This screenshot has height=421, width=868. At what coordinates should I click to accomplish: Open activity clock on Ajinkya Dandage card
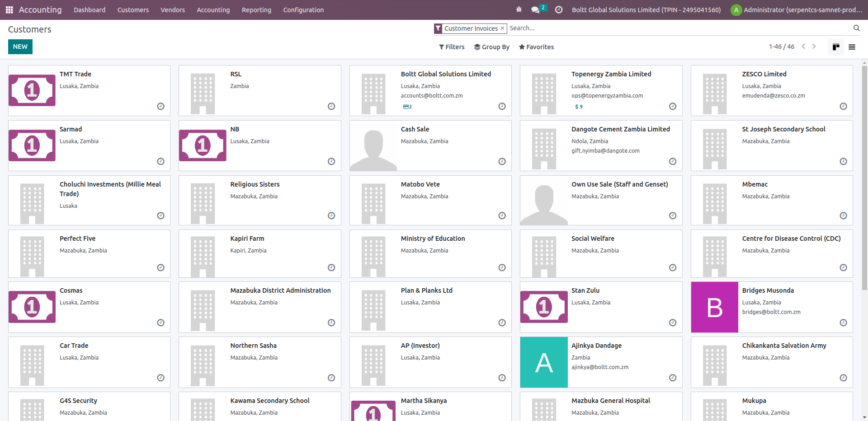(x=673, y=378)
